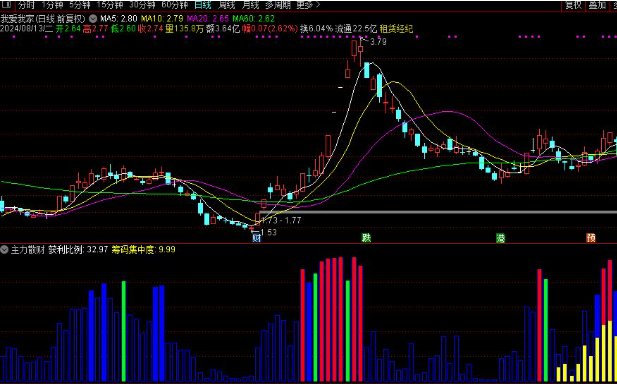The image size is (617, 384).
Task: Click the 叠加 overlay button
Action: [x=597, y=5]
